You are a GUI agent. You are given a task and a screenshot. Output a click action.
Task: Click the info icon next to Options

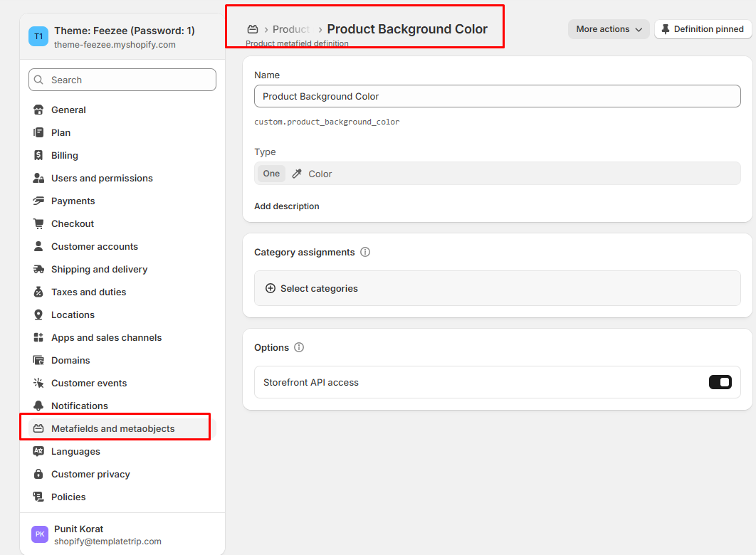coord(299,347)
